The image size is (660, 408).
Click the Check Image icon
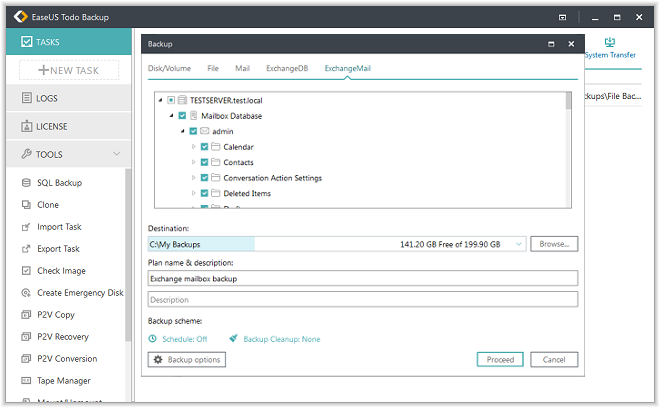27,271
